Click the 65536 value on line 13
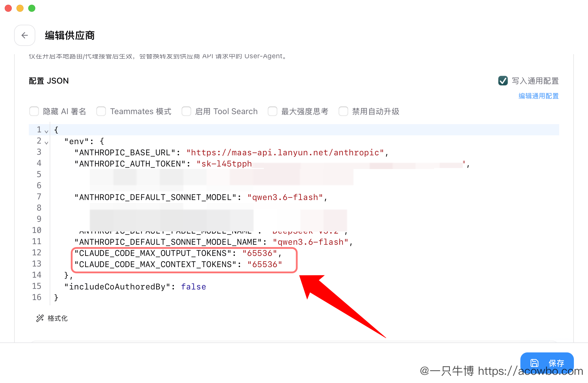588x383 pixels. point(265,264)
